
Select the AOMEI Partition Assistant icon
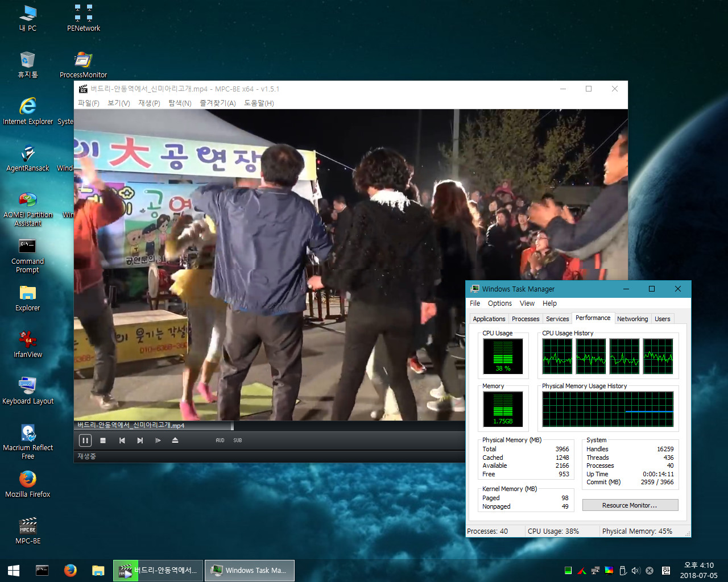pyautogui.click(x=27, y=209)
